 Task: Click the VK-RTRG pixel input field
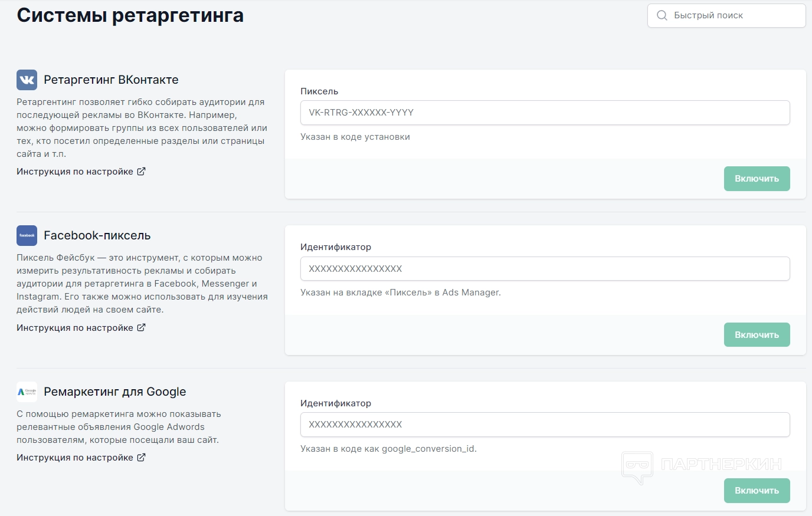[x=545, y=113]
